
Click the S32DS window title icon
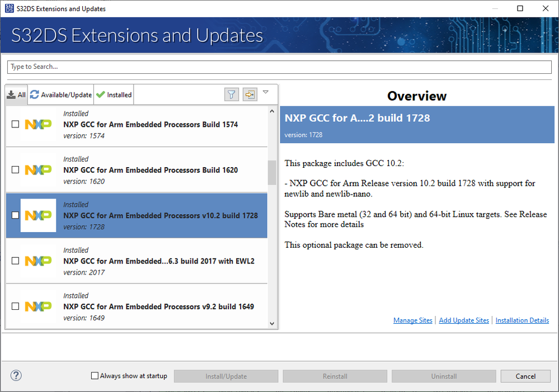click(10, 8)
